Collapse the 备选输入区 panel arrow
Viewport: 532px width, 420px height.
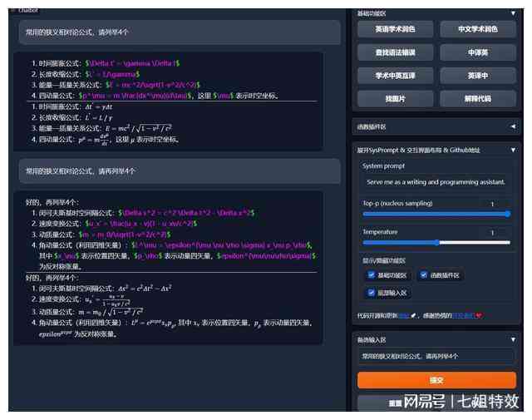pos(513,339)
